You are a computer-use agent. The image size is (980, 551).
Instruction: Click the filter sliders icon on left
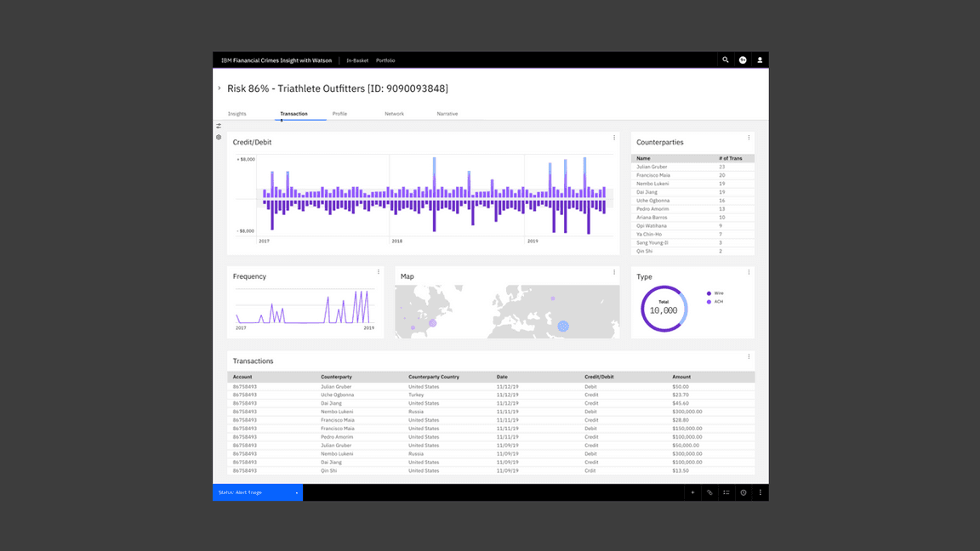tap(219, 126)
